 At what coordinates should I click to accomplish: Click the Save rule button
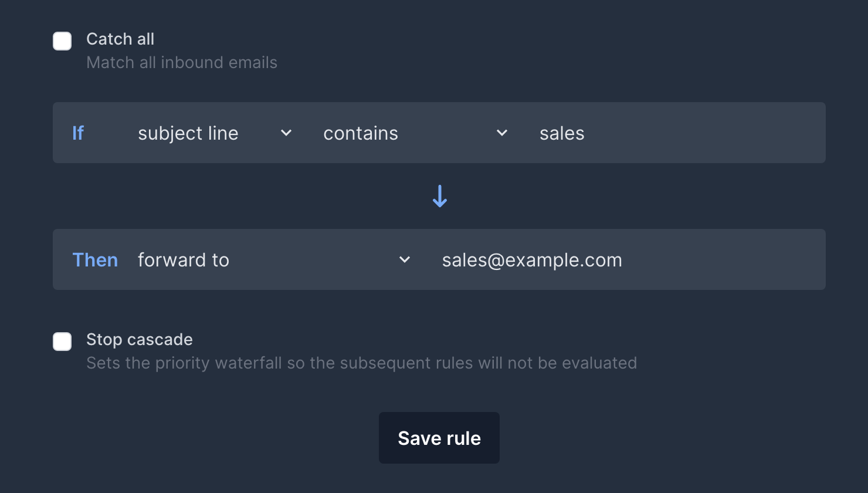[x=439, y=438]
